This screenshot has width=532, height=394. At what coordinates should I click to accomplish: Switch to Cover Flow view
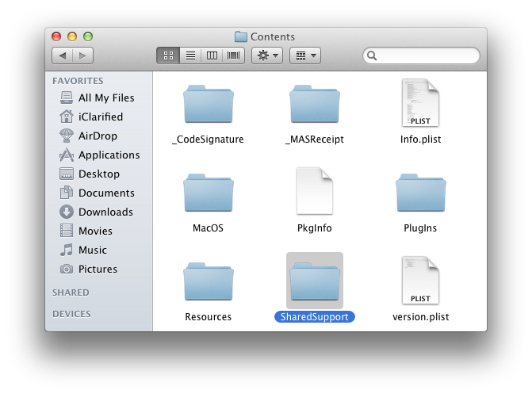coord(234,55)
